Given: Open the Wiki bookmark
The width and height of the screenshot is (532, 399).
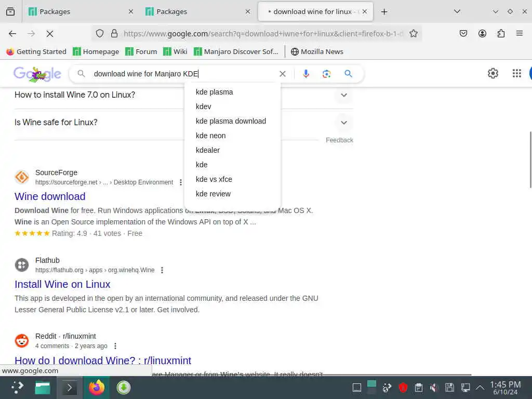Looking at the screenshot, I should pyautogui.click(x=175, y=51).
